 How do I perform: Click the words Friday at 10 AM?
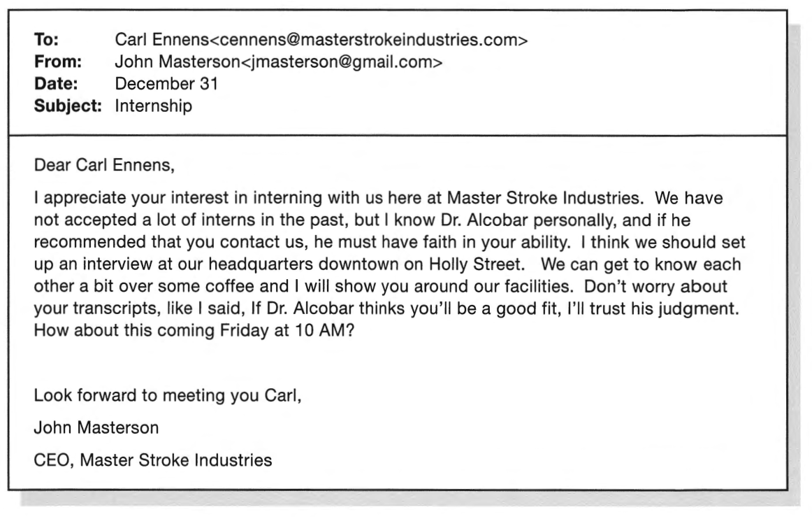282,331
